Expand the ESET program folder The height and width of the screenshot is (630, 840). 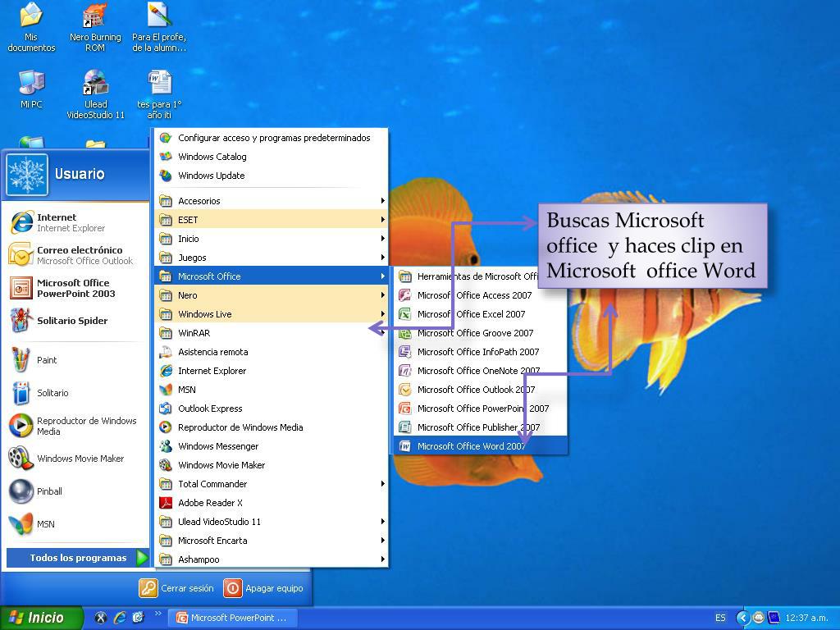[x=271, y=220]
